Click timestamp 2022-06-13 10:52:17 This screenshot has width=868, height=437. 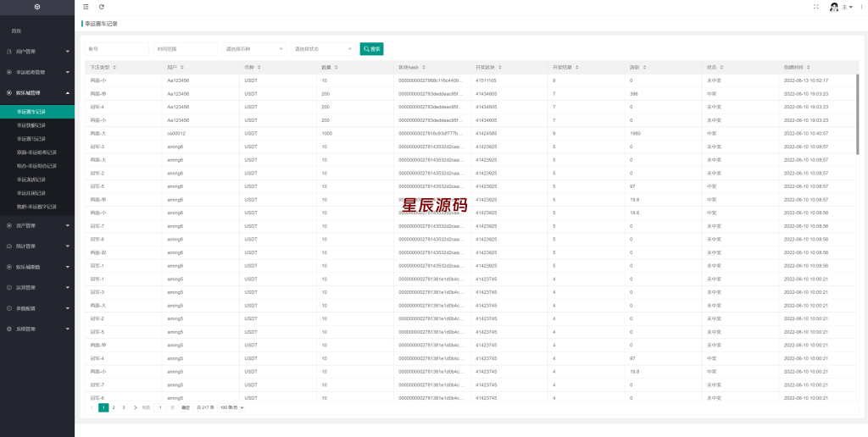point(806,80)
